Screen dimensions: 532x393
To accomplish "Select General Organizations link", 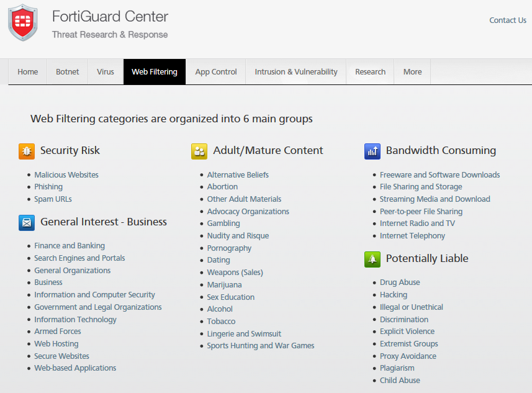I will [72, 271].
